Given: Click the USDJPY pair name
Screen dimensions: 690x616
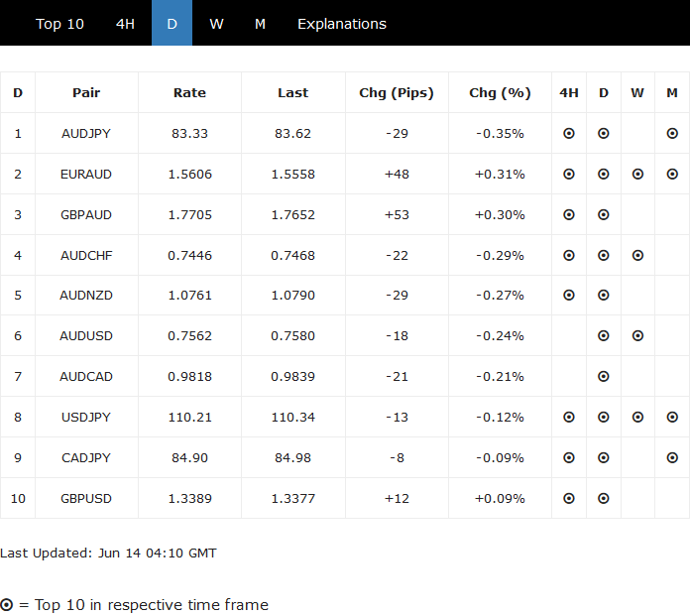Looking at the screenshot, I should (x=86, y=418).
